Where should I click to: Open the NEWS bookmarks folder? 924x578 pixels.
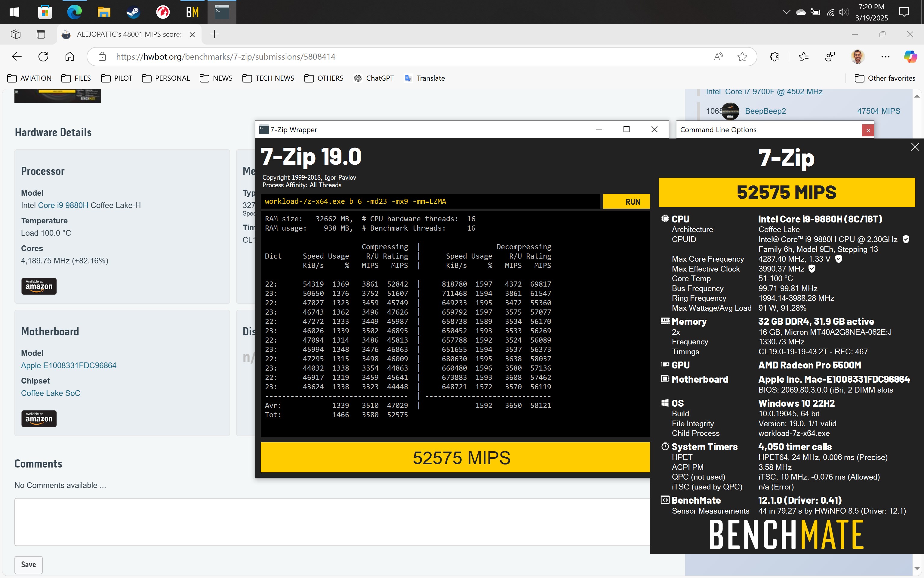[216, 78]
